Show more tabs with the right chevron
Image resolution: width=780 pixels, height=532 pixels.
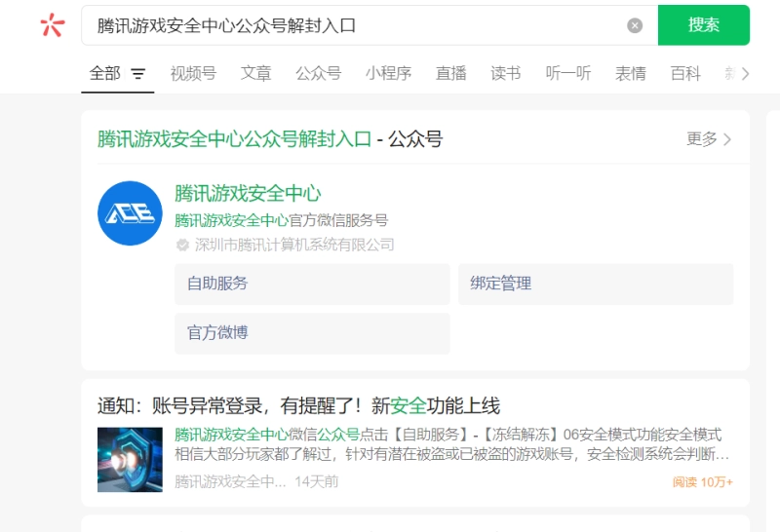coord(745,74)
